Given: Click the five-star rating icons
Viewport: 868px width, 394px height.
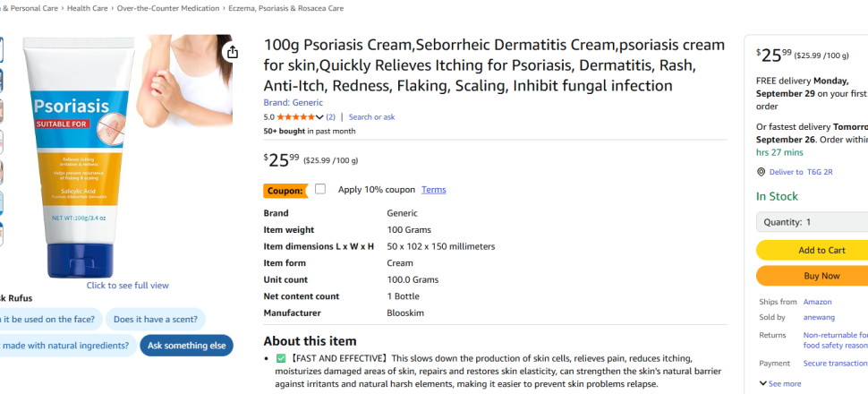Looking at the screenshot, I should pos(298,117).
